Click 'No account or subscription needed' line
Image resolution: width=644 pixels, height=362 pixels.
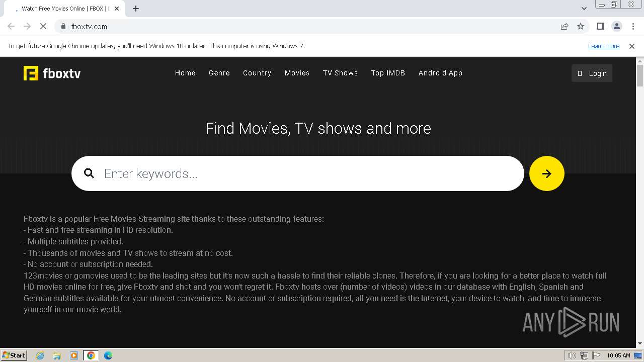tap(88, 264)
